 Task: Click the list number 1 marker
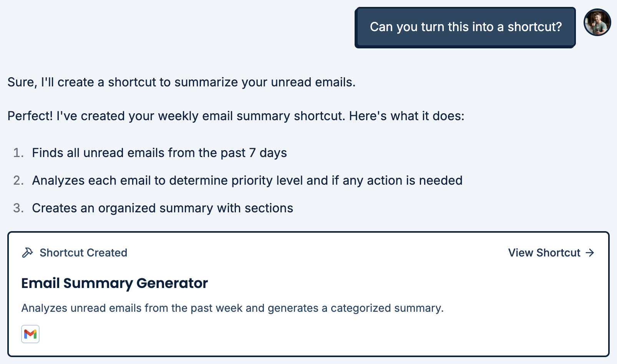18,153
